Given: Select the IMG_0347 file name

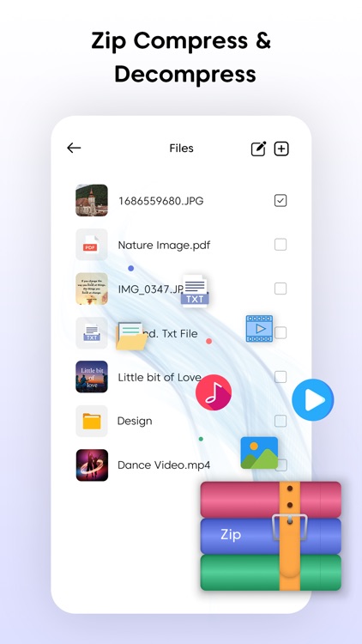Looking at the screenshot, I should [x=150, y=289].
